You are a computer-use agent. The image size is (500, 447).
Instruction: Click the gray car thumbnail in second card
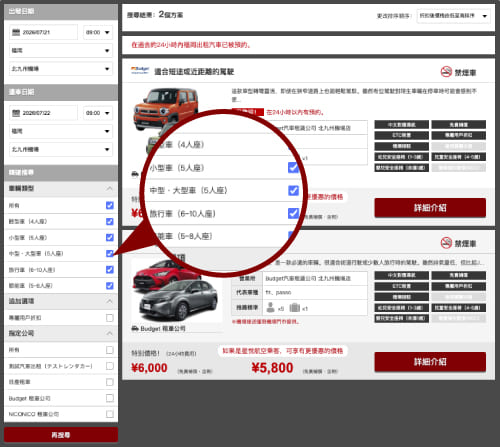tap(179, 301)
